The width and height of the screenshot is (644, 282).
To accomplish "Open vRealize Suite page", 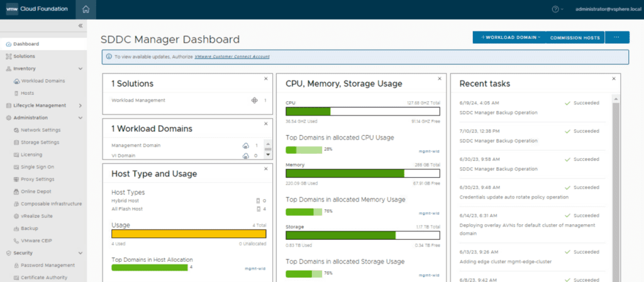I will click(36, 216).
